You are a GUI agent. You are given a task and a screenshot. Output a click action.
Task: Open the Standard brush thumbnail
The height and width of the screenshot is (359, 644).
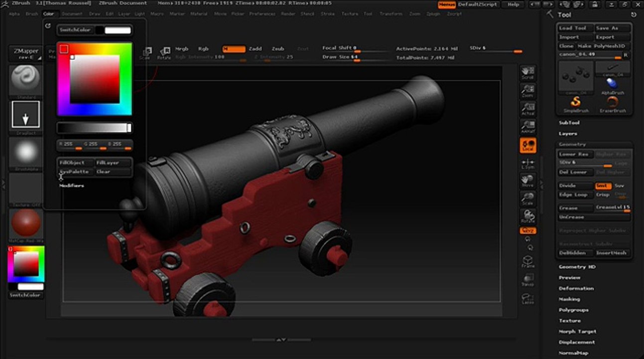coord(25,81)
